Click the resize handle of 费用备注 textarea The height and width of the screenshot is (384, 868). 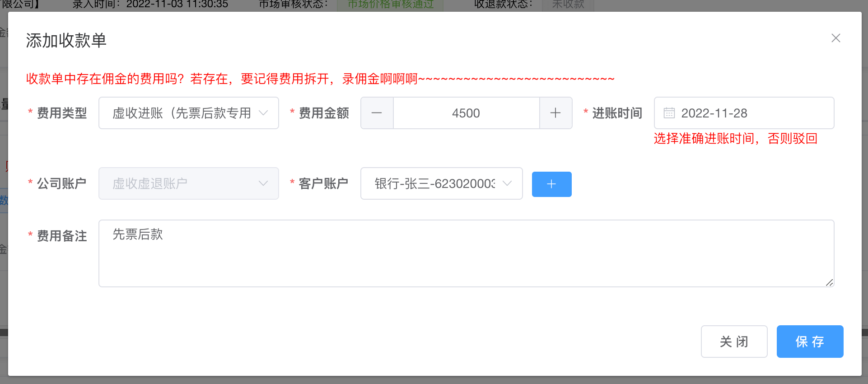click(829, 282)
